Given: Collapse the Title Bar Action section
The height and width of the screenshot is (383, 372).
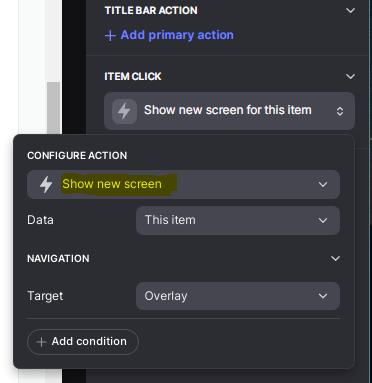Looking at the screenshot, I should coord(350,11).
